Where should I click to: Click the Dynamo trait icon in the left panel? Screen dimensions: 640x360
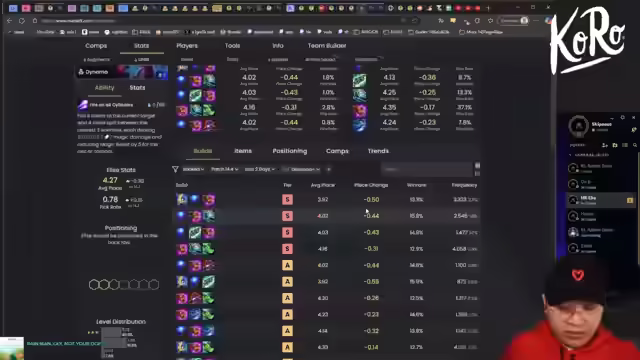click(81, 72)
